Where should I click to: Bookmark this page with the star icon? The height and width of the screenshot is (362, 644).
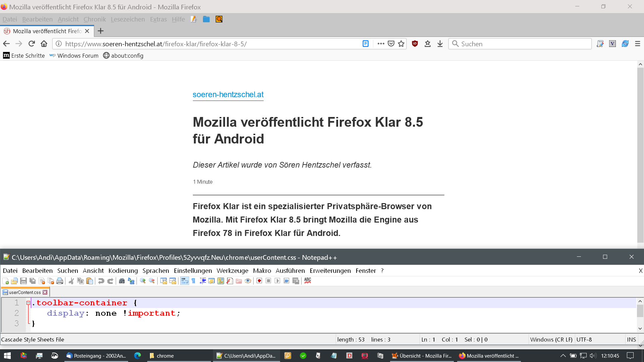(x=401, y=44)
